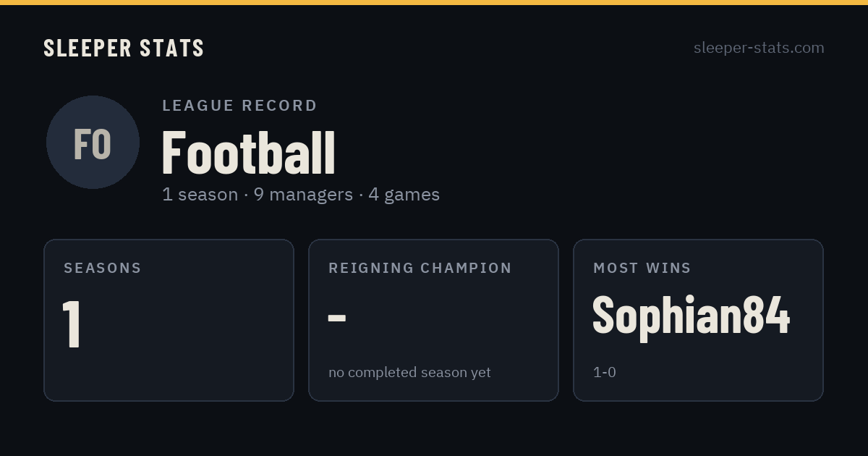
Task: Click the '1 season' text in summary
Action: 200,195
